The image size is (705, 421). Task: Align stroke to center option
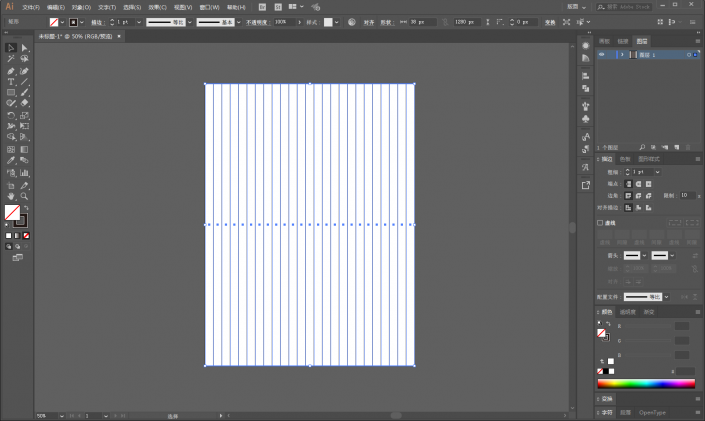point(629,207)
